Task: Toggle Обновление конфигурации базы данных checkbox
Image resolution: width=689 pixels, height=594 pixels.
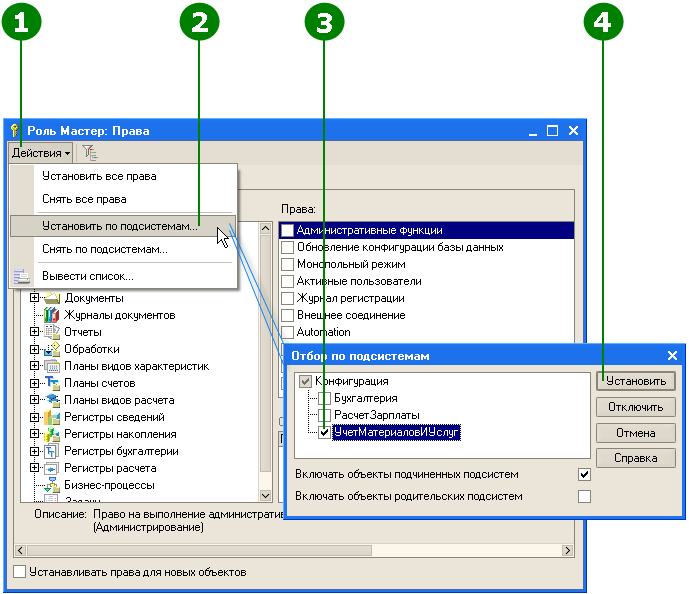Action: point(287,247)
